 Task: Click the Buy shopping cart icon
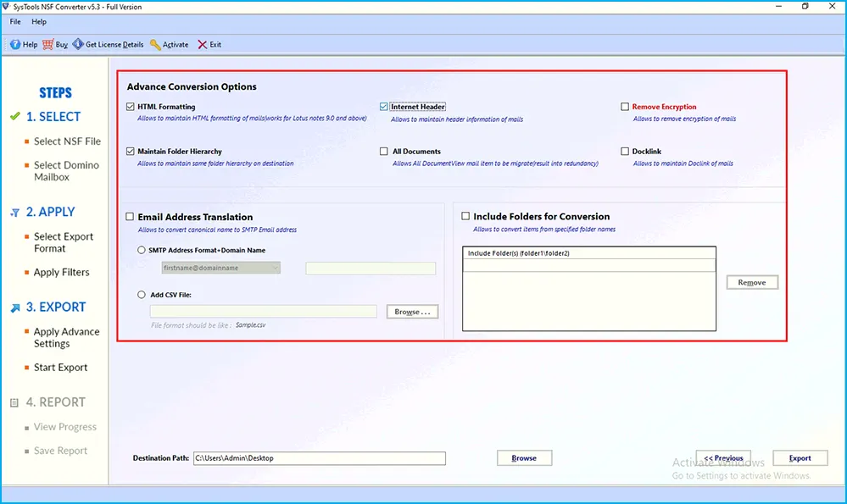point(48,44)
